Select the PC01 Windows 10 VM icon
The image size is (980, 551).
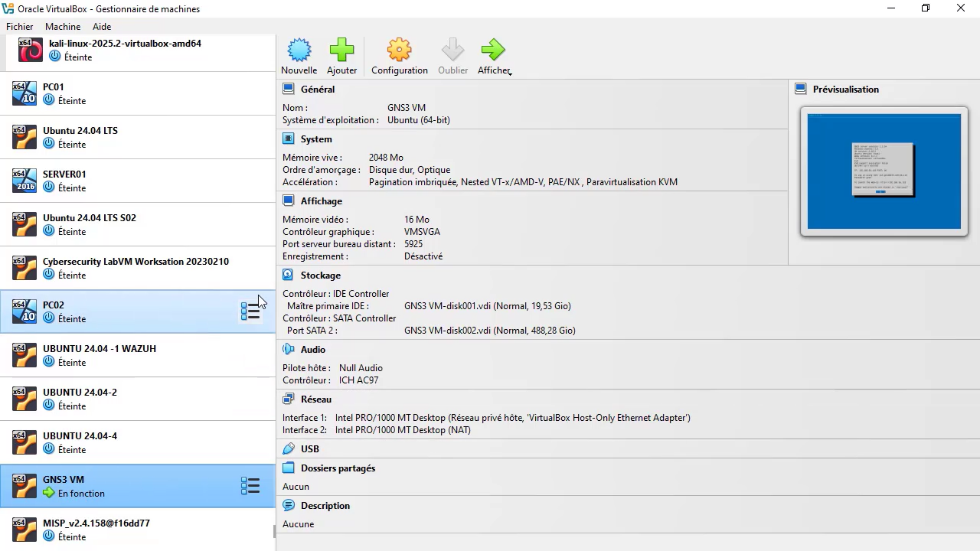point(24,94)
